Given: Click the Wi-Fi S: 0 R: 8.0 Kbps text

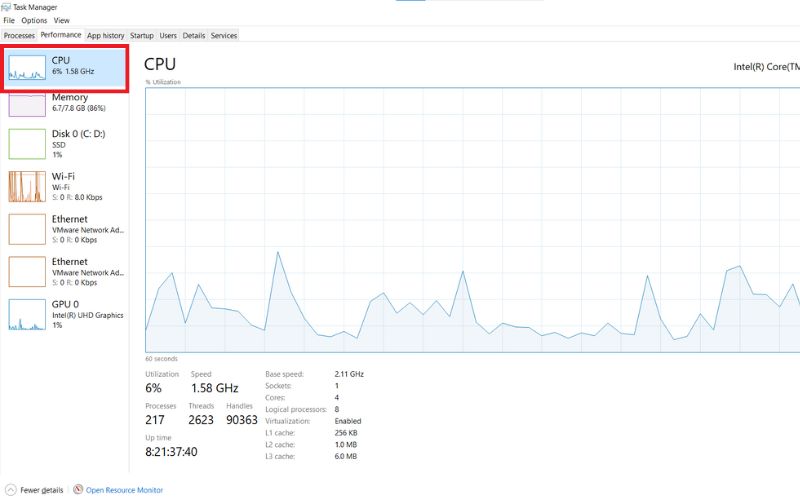Looking at the screenshot, I should [x=77, y=197].
